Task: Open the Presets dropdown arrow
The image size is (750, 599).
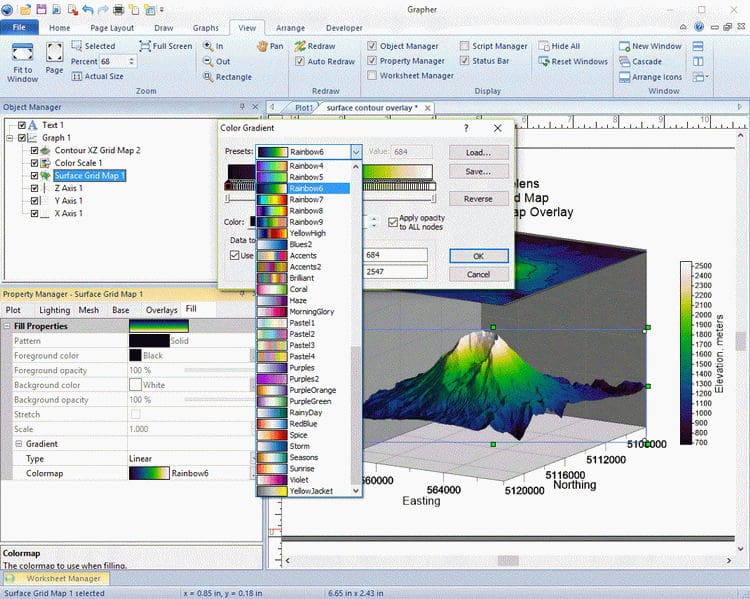Action: [356, 152]
